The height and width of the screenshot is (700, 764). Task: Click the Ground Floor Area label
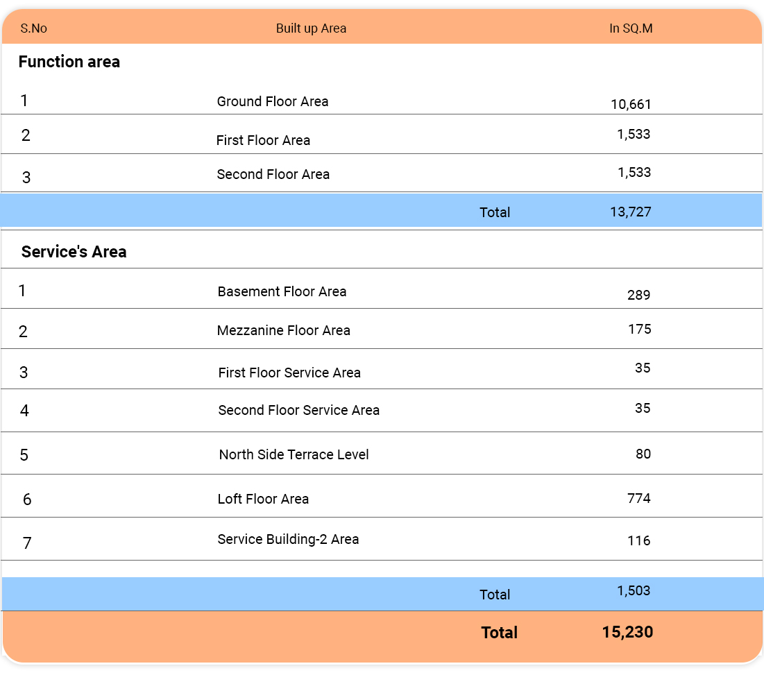pos(273,101)
